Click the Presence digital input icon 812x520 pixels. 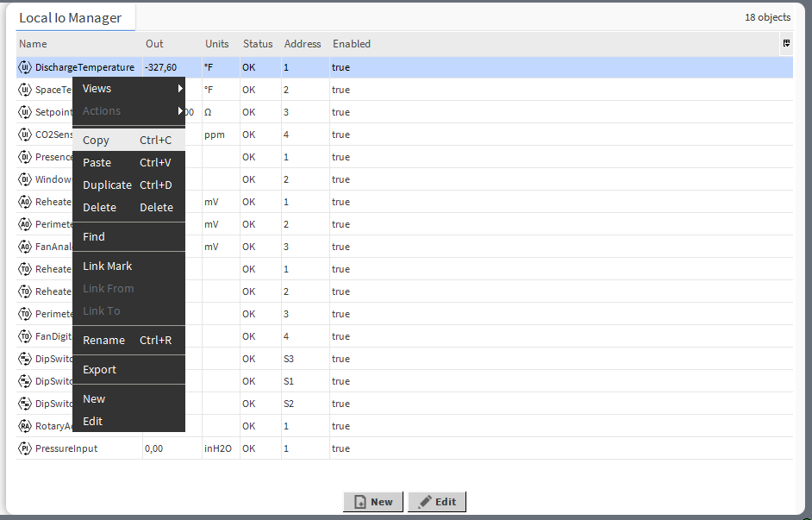25,157
